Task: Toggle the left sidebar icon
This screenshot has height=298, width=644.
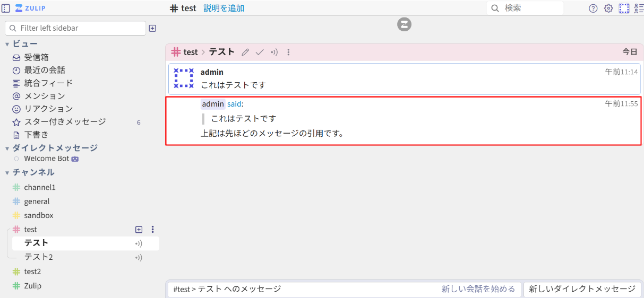Action: coord(6,8)
